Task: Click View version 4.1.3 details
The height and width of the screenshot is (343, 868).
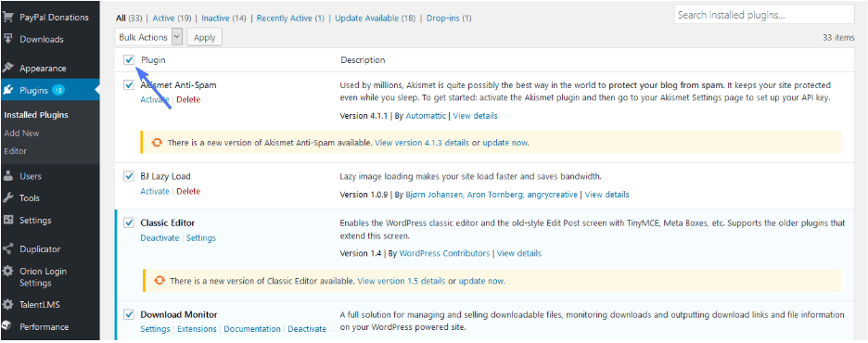Action: coord(422,143)
